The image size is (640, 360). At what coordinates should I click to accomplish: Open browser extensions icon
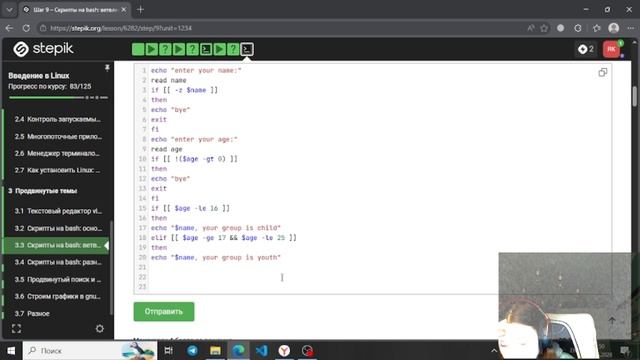click(578, 28)
